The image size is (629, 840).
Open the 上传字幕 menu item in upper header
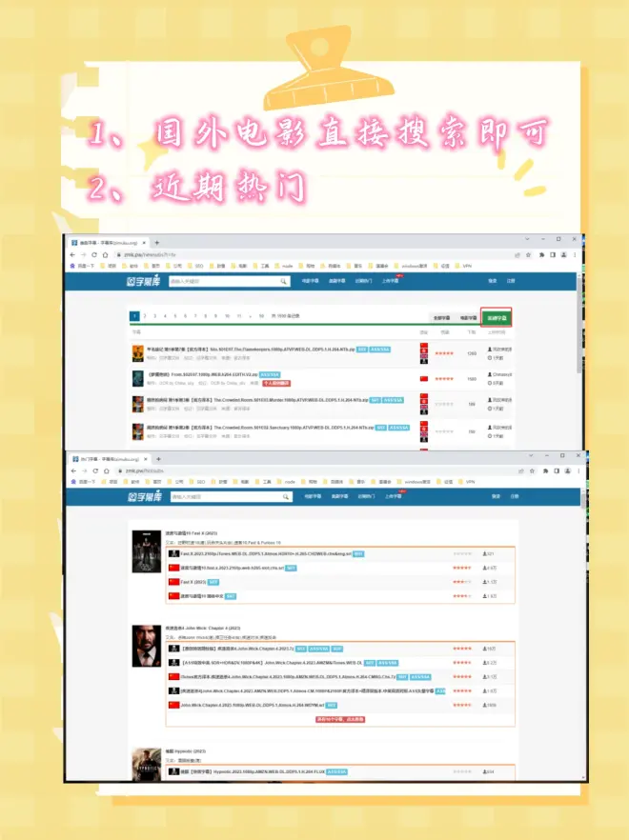392,282
